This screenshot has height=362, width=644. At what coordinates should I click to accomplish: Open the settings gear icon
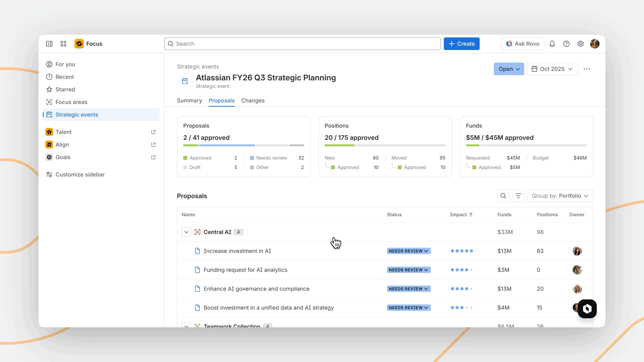pyautogui.click(x=580, y=44)
